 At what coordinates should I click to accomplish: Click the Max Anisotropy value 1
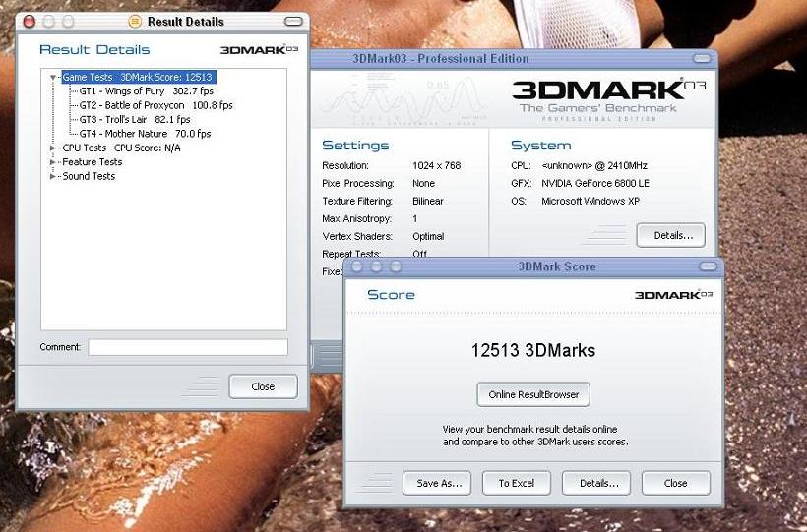415,218
